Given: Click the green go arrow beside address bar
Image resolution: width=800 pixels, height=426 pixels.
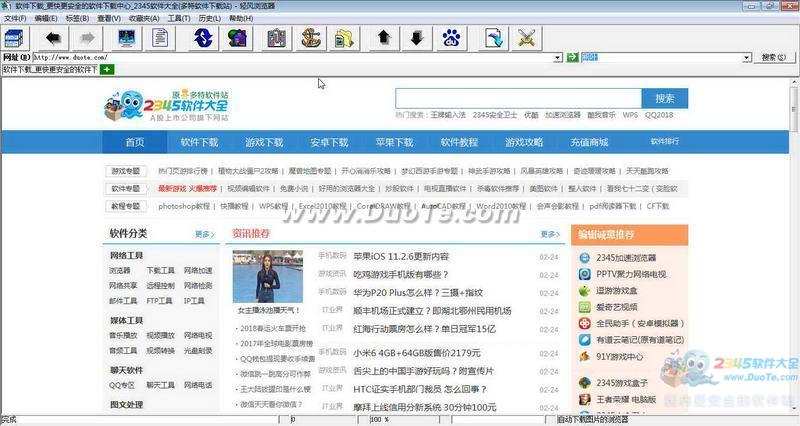Looking at the screenshot, I should (x=572, y=58).
